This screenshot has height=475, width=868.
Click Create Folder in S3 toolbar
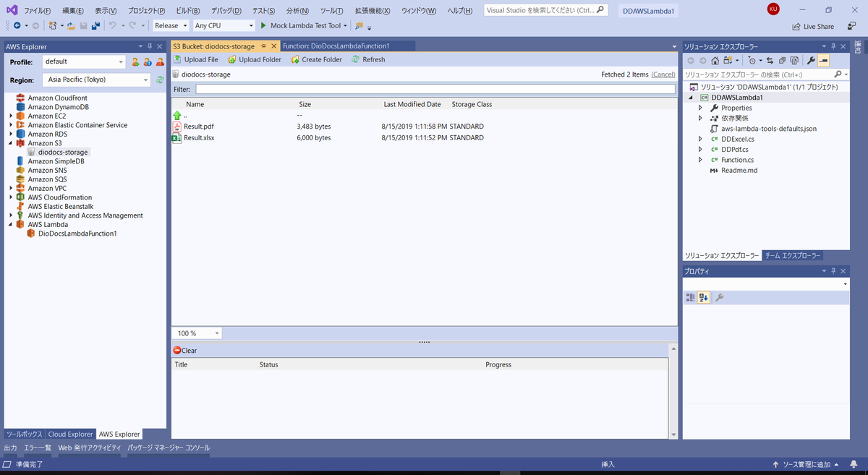click(315, 59)
